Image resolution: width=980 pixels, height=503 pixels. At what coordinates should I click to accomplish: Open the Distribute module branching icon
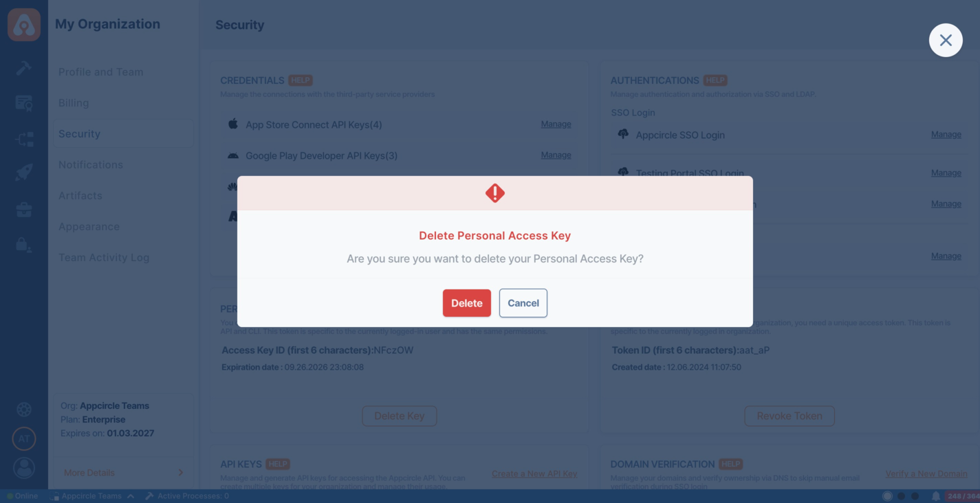(24, 139)
